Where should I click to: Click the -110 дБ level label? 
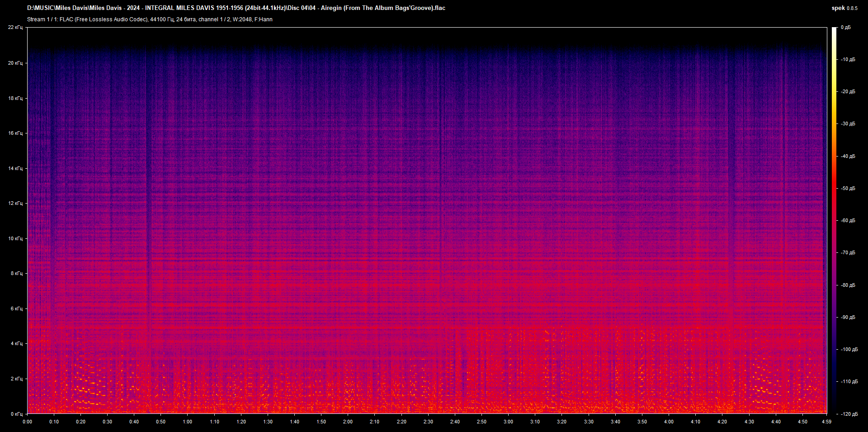849,381
